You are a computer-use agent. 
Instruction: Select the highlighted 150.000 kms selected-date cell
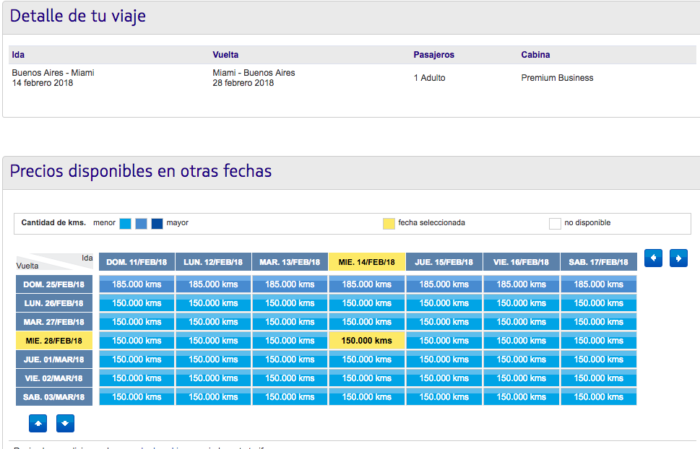coord(367,341)
